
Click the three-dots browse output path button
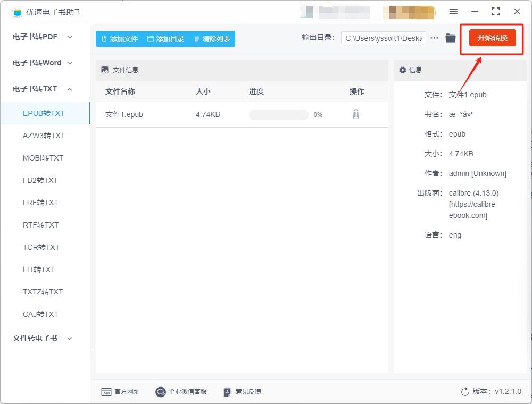tap(434, 38)
